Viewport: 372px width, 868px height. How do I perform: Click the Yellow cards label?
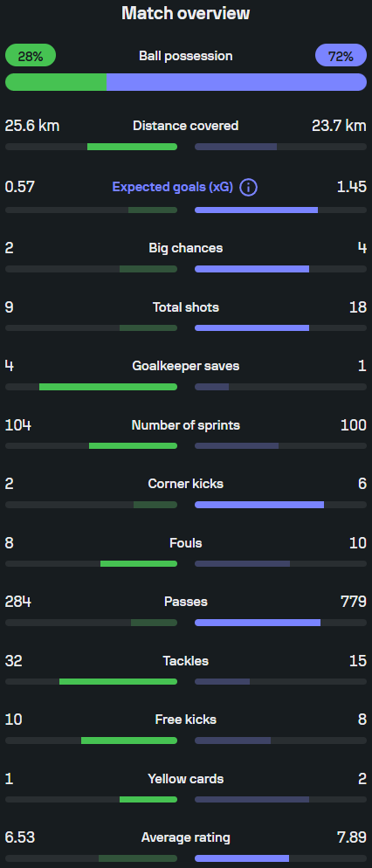[x=186, y=779]
